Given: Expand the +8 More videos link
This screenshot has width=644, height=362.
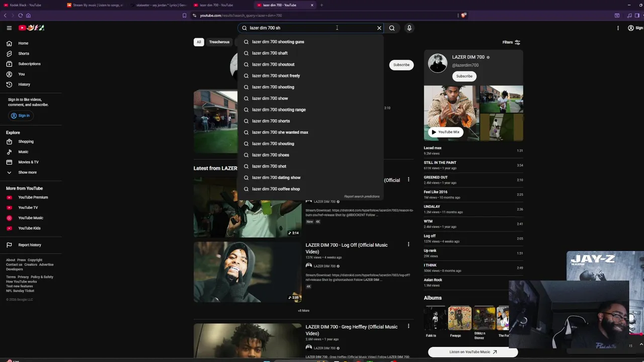Looking at the screenshot, I should [303, 311].
